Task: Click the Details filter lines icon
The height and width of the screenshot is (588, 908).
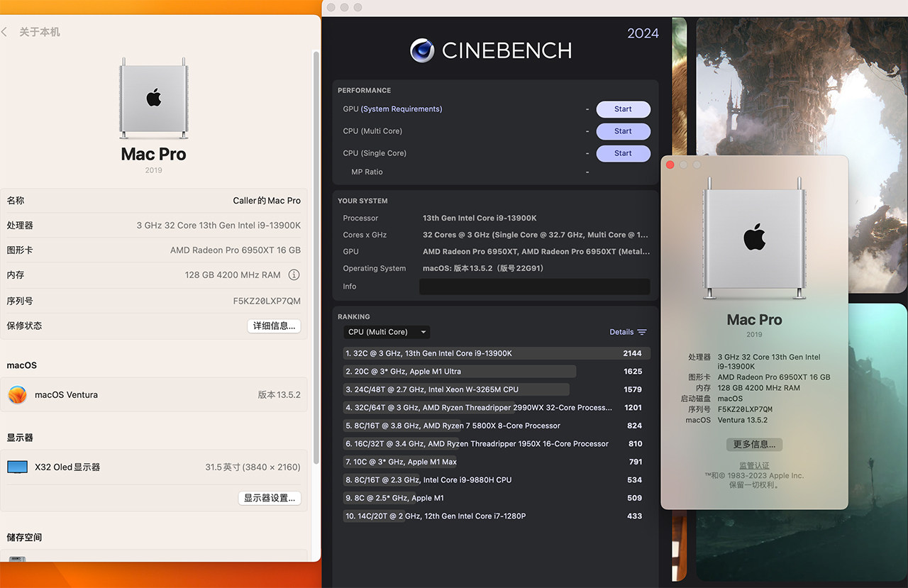Action: tap(642, 332)
